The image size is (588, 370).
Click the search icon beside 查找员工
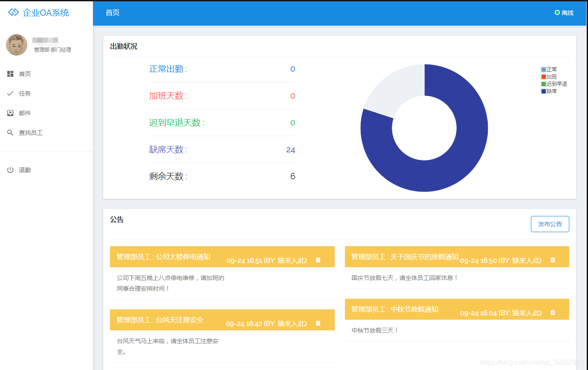click(x=10, y=133)
